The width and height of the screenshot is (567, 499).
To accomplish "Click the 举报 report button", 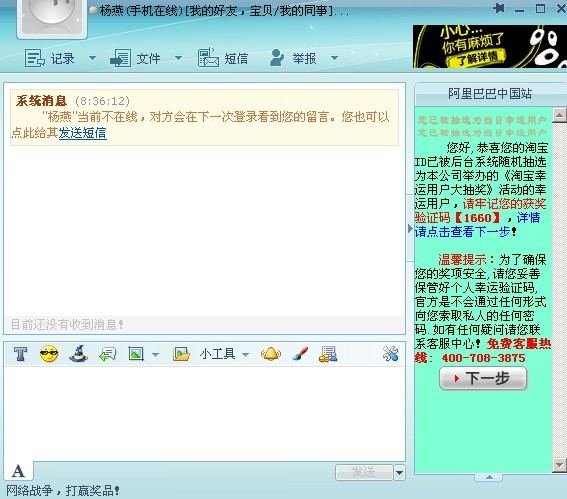I will (293, 58).
